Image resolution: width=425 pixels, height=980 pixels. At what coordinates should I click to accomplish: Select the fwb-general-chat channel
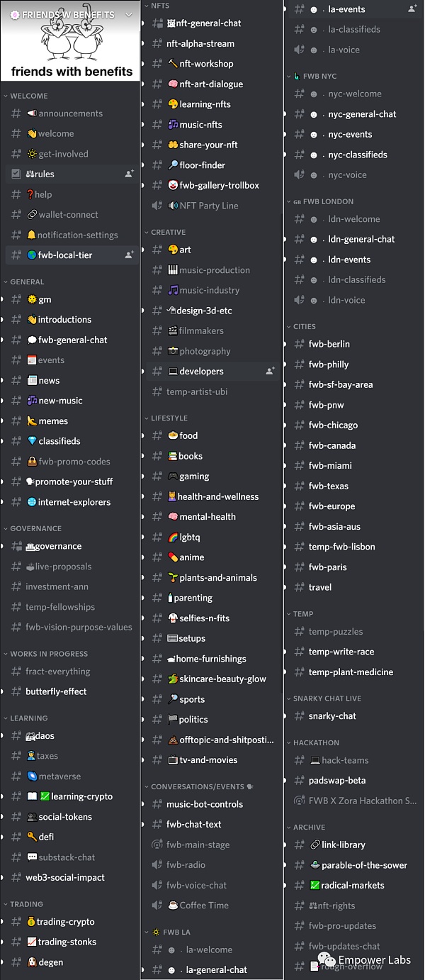click(x=72, y=340)
